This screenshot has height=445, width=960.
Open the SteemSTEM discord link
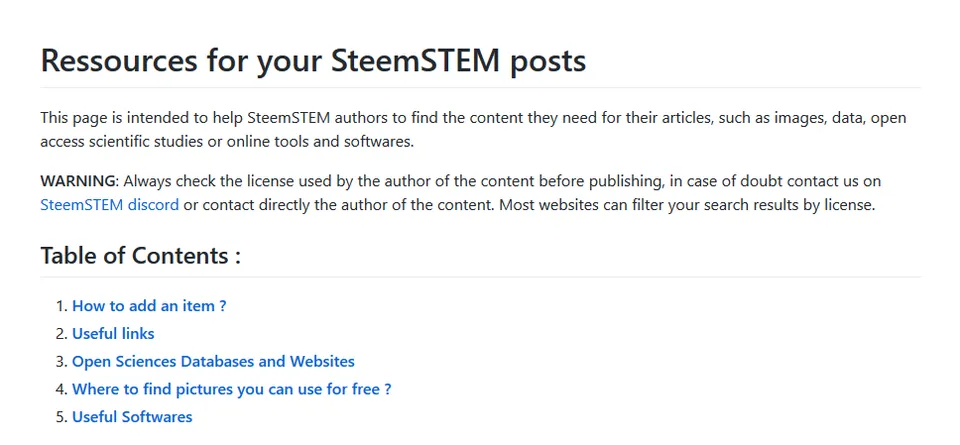click(x=110, y=204)
